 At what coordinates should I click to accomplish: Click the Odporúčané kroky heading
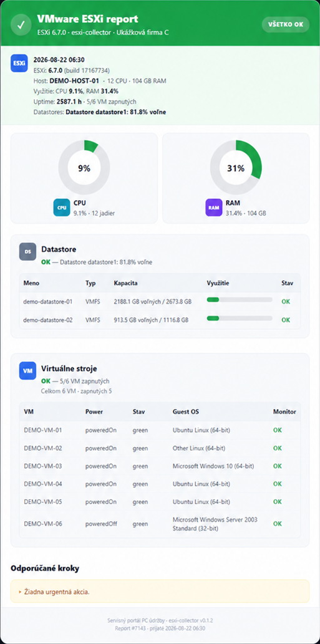45,569
